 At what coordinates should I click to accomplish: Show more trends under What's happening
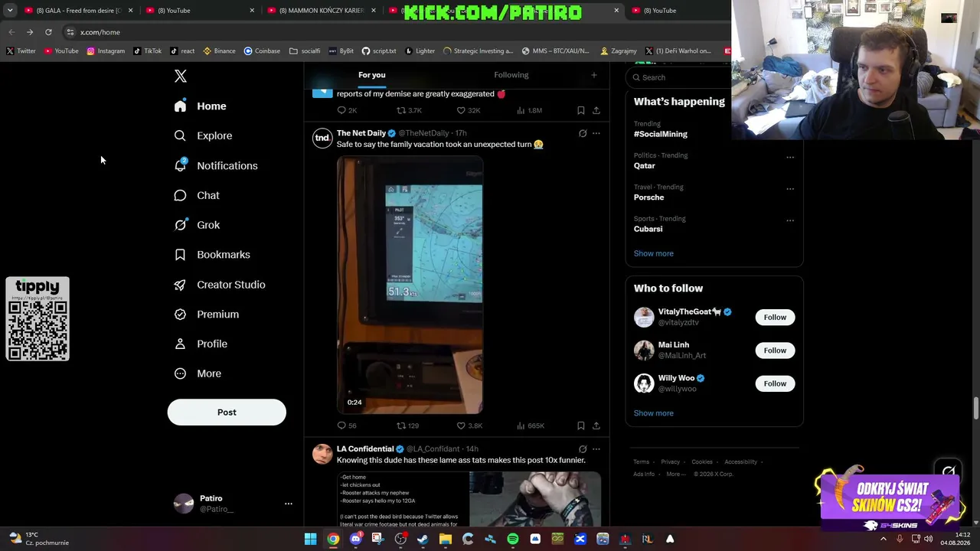(654, 253)
